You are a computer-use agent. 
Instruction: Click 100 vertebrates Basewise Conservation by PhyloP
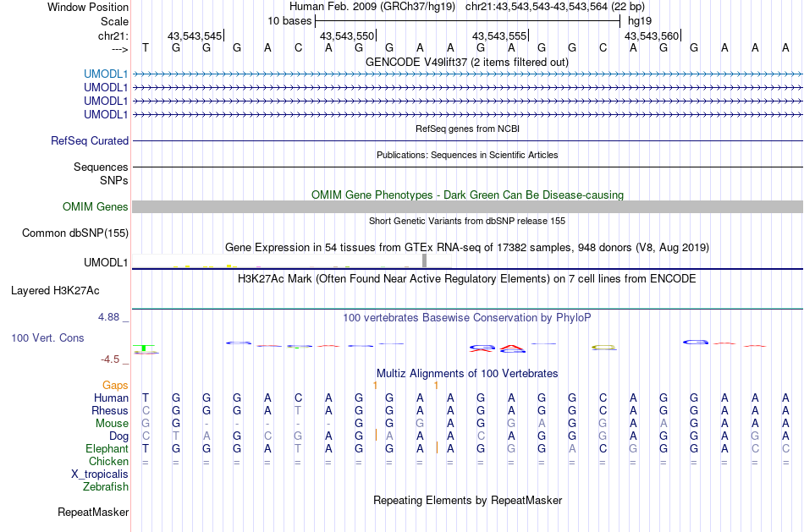tap(467, 318)
